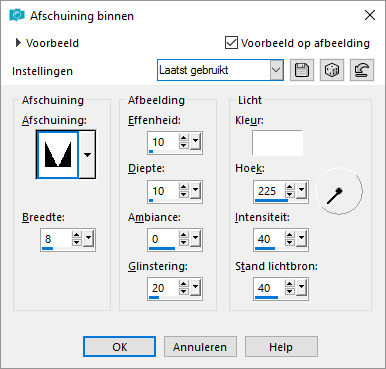386x369 pixels.
Task: Open the Intensiteit slider dropdown arrow
Action: point(302,239)
